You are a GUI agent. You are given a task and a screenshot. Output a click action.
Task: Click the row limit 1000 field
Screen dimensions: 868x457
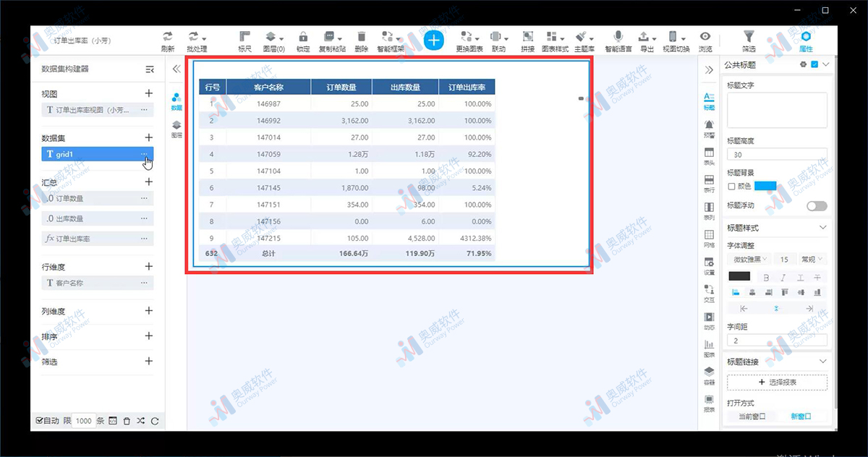(x=84, y=421)
